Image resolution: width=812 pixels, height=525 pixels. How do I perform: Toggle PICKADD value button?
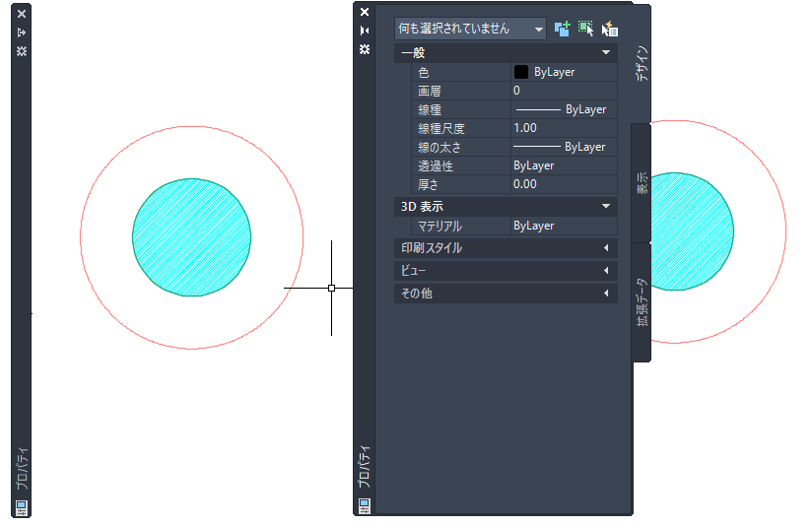click(562, 29)
